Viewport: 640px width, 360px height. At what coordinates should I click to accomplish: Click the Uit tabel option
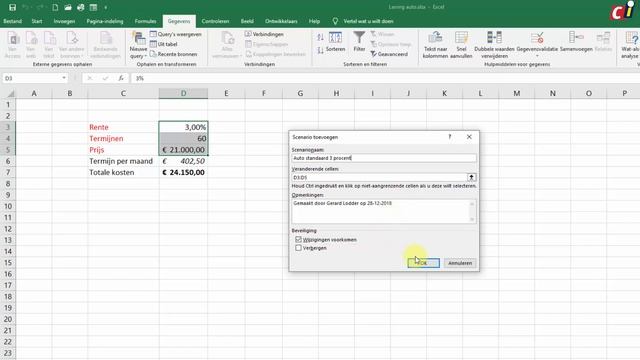pyautogui.click(x=163, y=44)
